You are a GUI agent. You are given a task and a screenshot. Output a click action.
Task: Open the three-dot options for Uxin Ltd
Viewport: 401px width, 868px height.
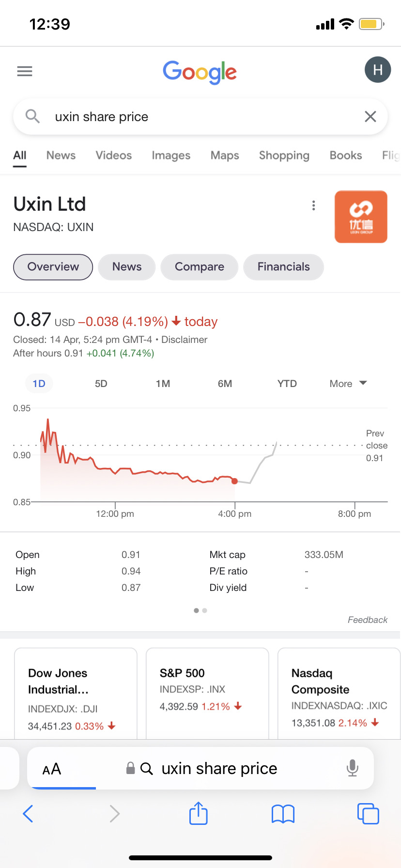tap(314, 206)
